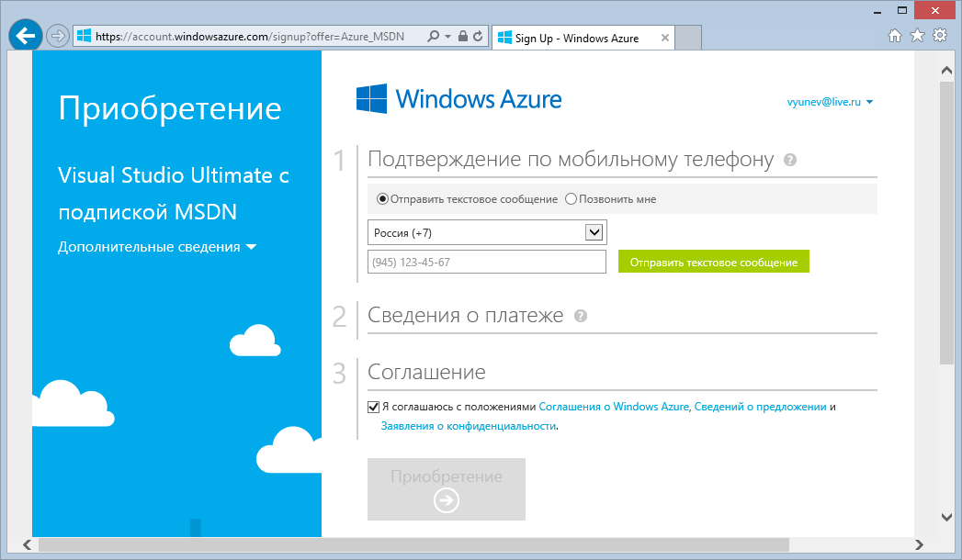Select Отправить текстовое сообщение radio option
This screenshot has height=560, width=962.
coord(383,199)
